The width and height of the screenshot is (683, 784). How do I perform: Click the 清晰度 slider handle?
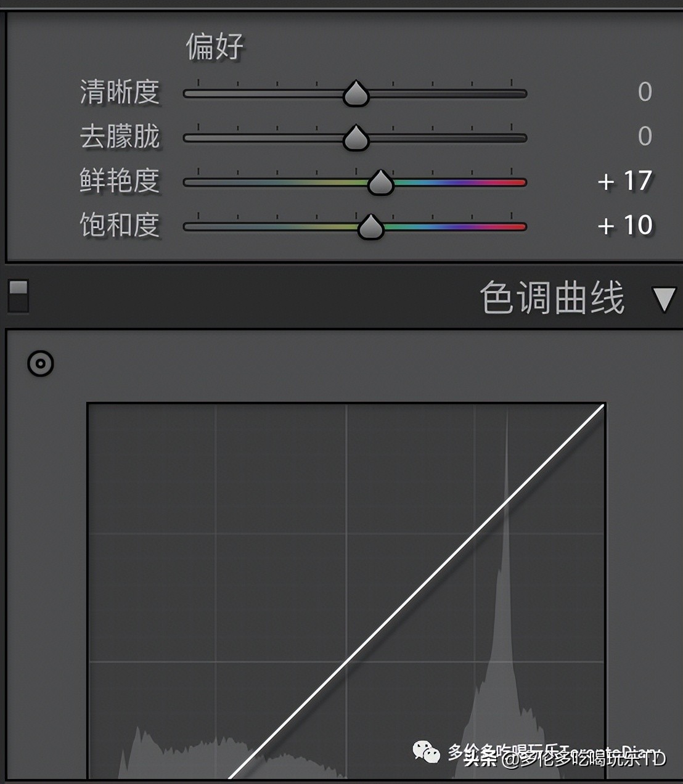click(x=356, y=94)
